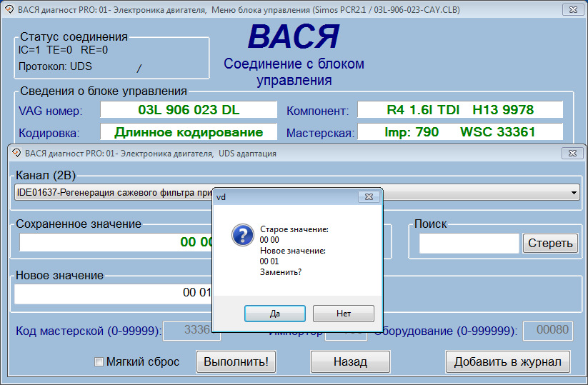Close the main Меню блока управления window
The image size is (588, 385).
[573, 10]
